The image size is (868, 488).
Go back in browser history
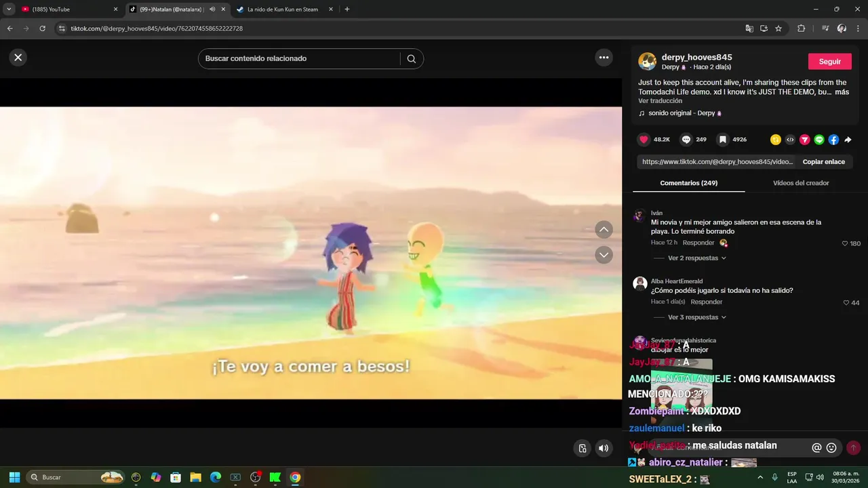coord(10,28)
